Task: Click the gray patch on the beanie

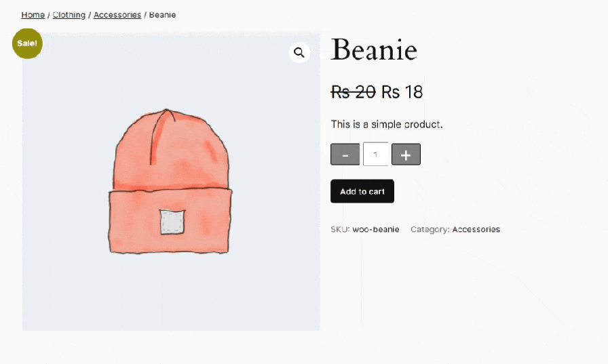Action: [x=172, y=222]
